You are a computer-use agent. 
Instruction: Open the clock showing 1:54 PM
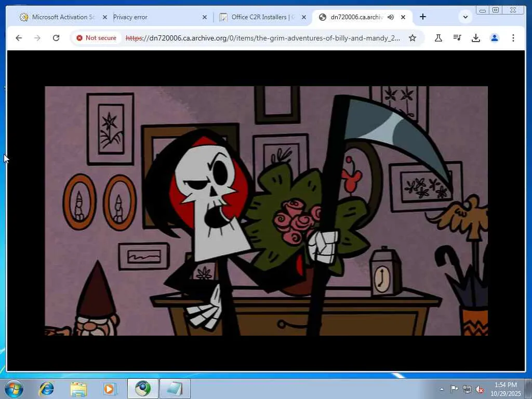click(506, 389)
